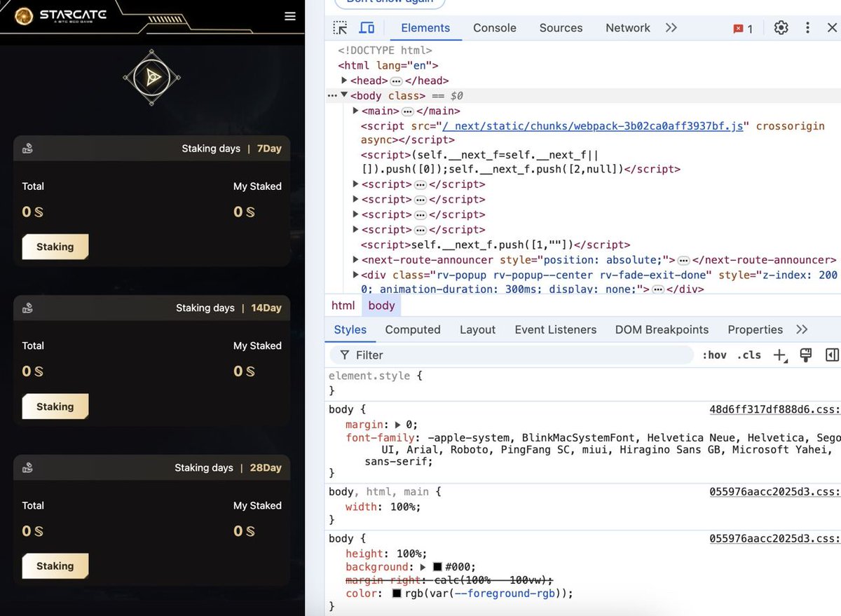Screen dimensions: 841x616
Task: Click the struck-through margin-right declaration
Action: click(x=449, y=580)
